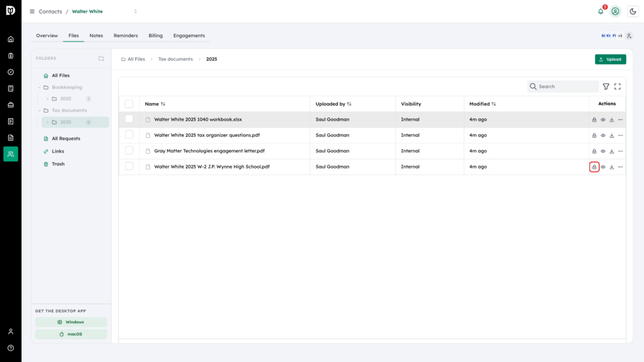Navigate to Tax documents in breadcrumb
Screen dimensions: 644x362
(175, 59)
